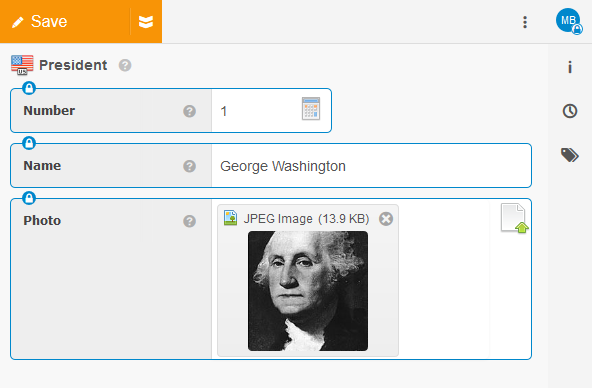
Task: Show the history clock icon panel
Action: click(570, 111)
